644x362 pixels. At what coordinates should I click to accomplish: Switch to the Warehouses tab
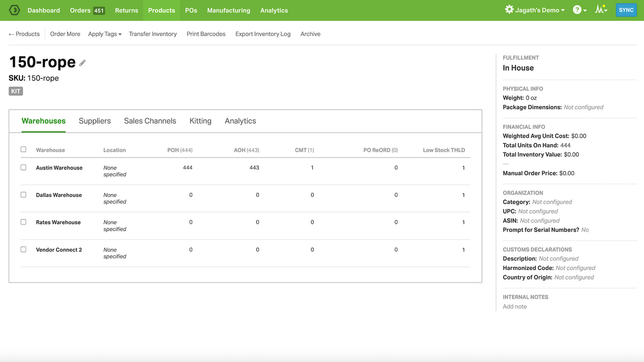coord(44,121)
